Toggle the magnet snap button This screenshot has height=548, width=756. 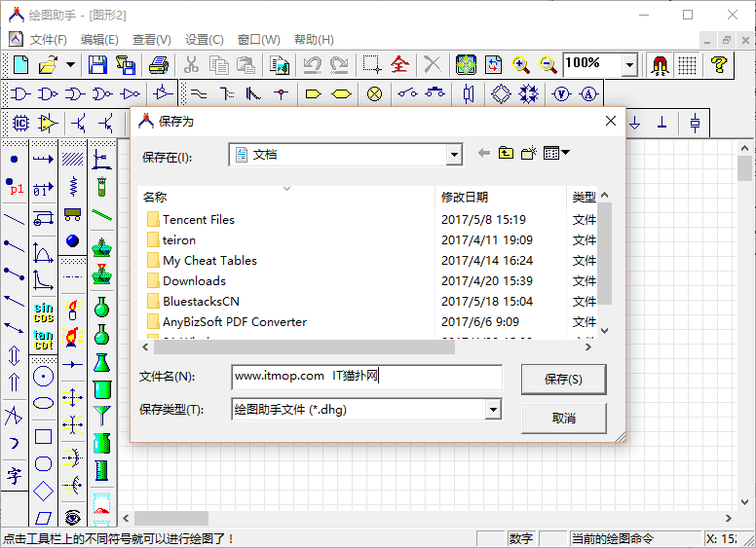pyautogui.click(x=661, y=64)
